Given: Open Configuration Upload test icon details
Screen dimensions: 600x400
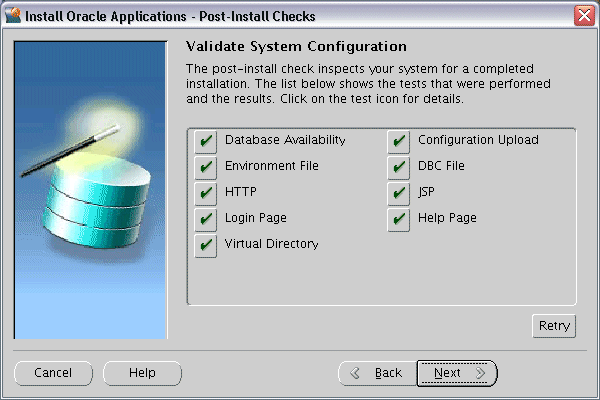Looking at the screenshot, I should pyautogui.click(x=398, y=141).
